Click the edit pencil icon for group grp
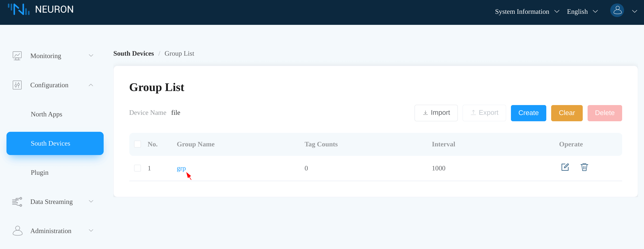Image resolution: width=644 pixels, height=249 pixels. tap(565, 167)
